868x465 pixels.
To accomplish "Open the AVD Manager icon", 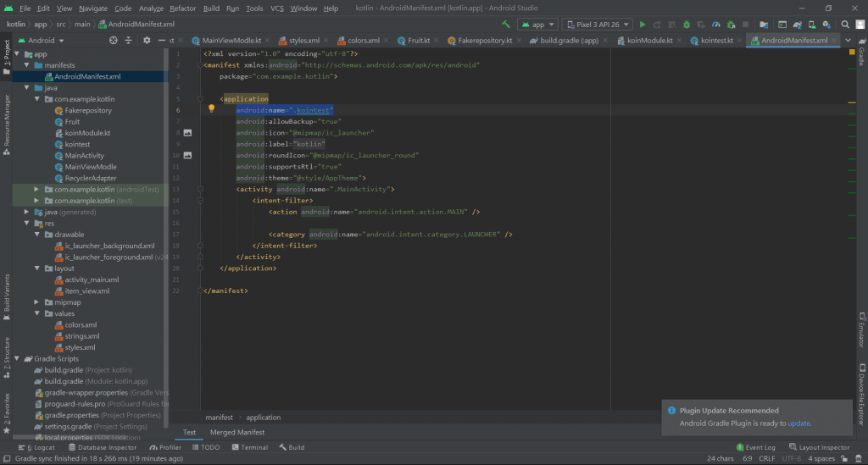I will click(x=811, y=25).
